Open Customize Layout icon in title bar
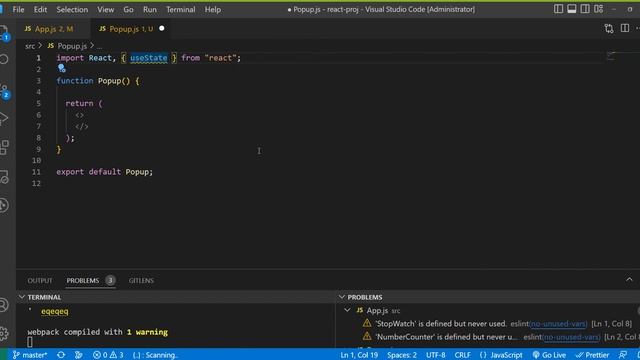 point(598,9)
